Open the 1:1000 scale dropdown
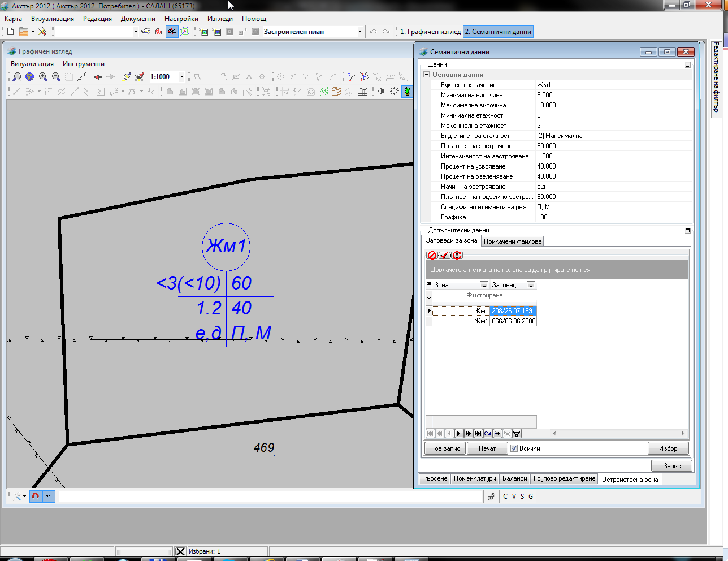This screenshot has width=728, height=561. coord(181,77)
